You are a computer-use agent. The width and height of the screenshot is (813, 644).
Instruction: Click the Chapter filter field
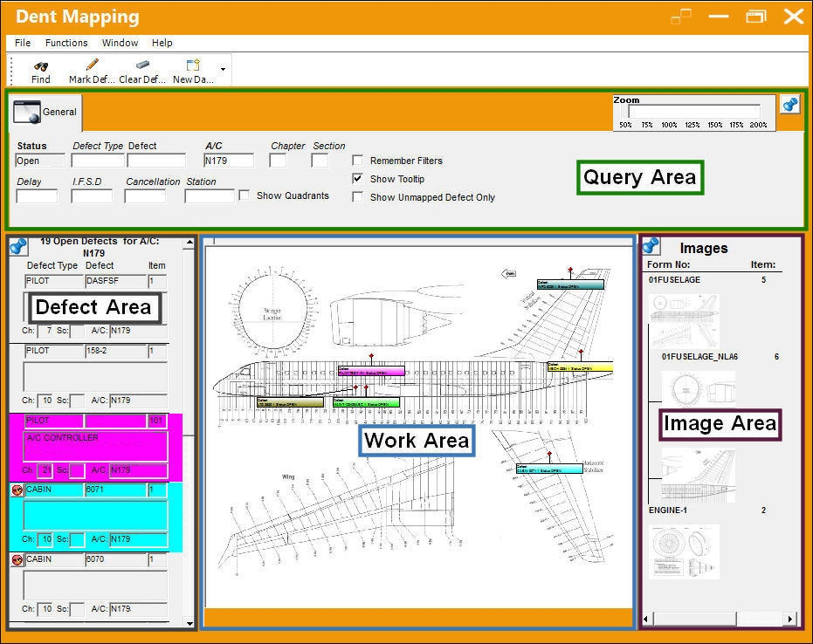(278, 161)
